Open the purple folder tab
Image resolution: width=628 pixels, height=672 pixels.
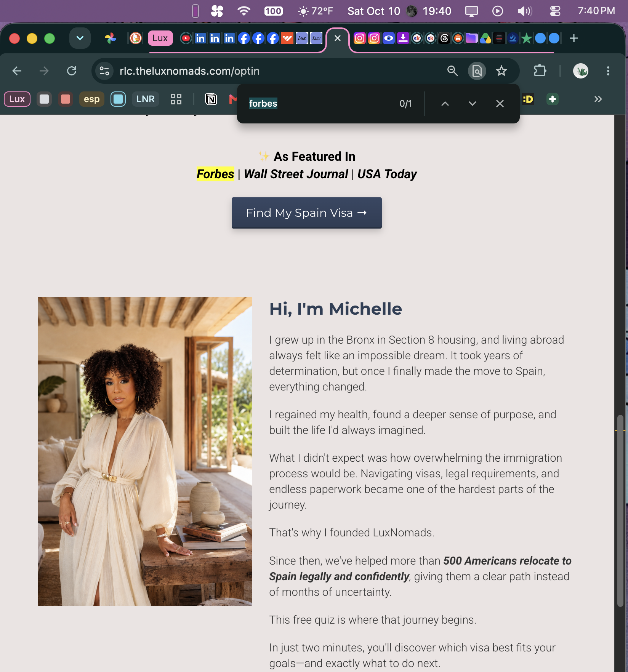(x=471, y=38)
